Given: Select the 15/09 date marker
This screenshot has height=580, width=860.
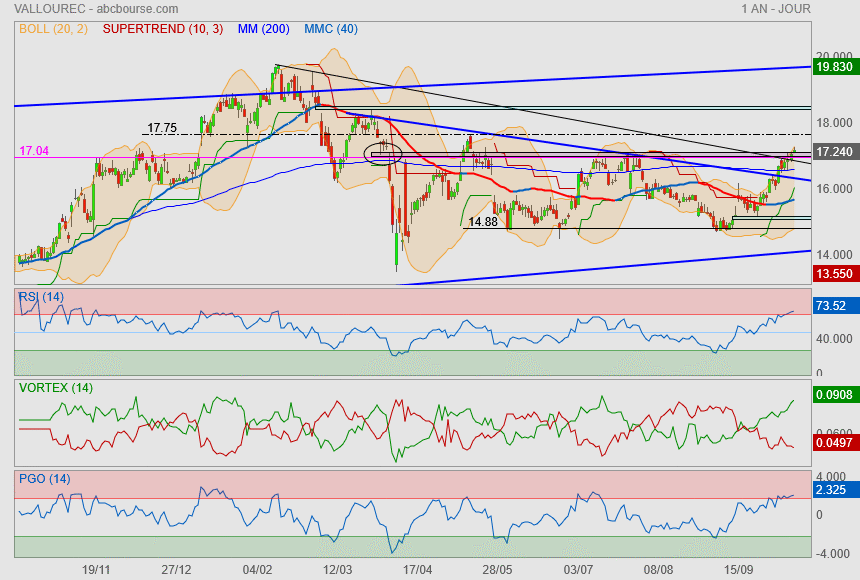Looking at the screenshot, I should [x=738, y=569].
